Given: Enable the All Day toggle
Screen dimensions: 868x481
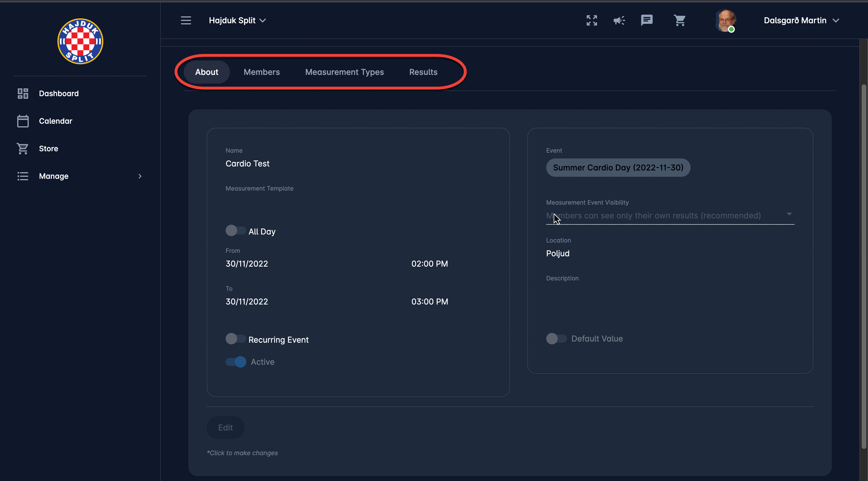Looking at the screenshot, I should pyautogui.click(x=235, y=231).
